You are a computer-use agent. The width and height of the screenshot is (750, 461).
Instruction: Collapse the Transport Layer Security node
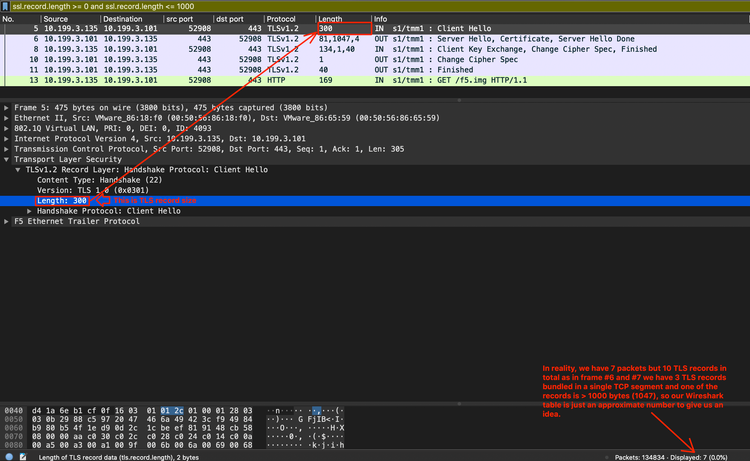[7, 159]
